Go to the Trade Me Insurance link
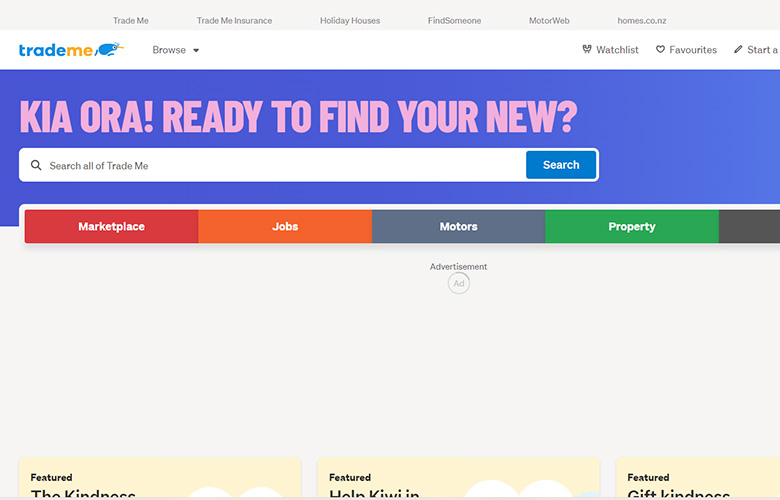The width and height of the screenshot is (780, 500). click(234, 20)
